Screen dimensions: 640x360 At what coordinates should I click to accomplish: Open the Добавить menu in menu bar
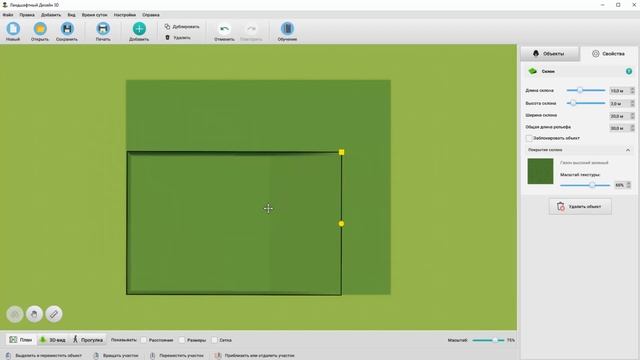51,15
